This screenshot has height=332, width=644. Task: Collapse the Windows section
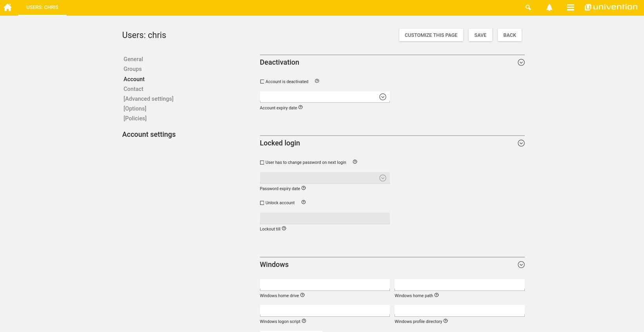coord(521,265)
